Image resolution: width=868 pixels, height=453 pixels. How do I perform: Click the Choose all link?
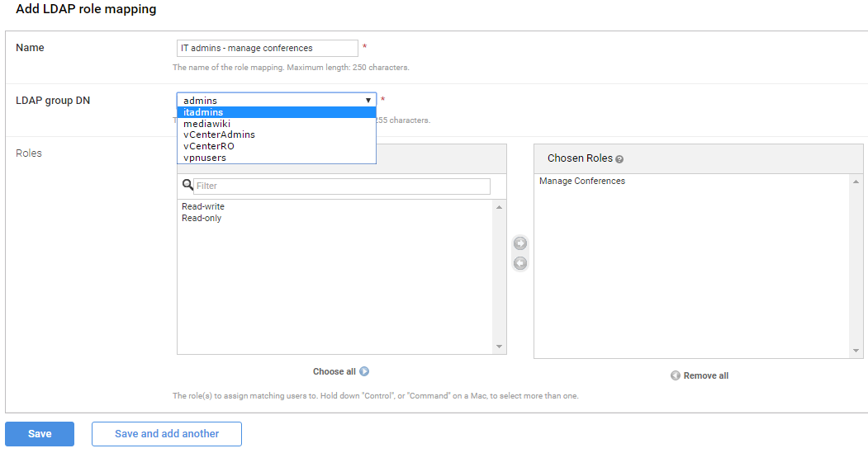(334, 372)
